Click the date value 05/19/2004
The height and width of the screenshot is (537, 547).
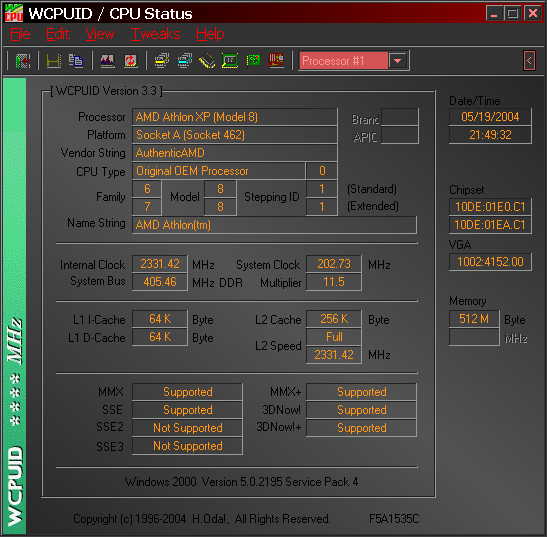point(490,117)
